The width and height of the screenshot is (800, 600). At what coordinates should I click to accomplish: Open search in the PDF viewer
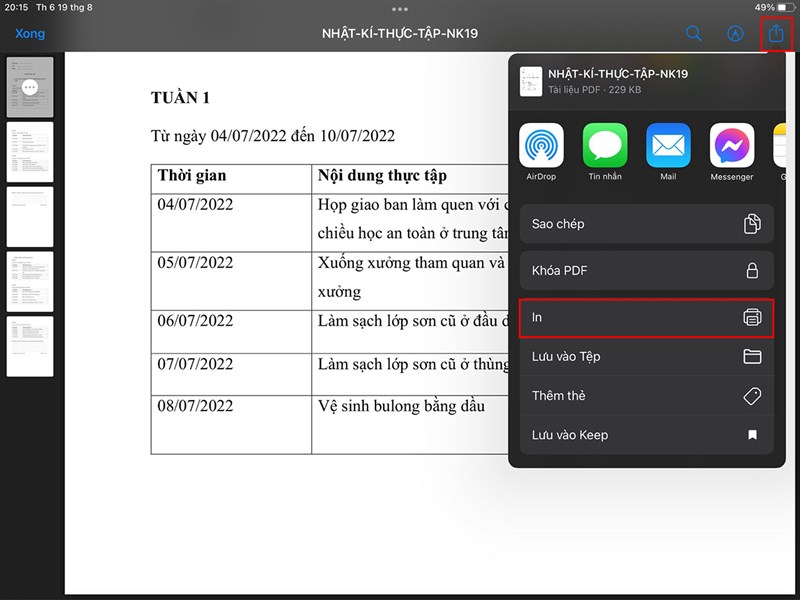[x=694, y=33]
